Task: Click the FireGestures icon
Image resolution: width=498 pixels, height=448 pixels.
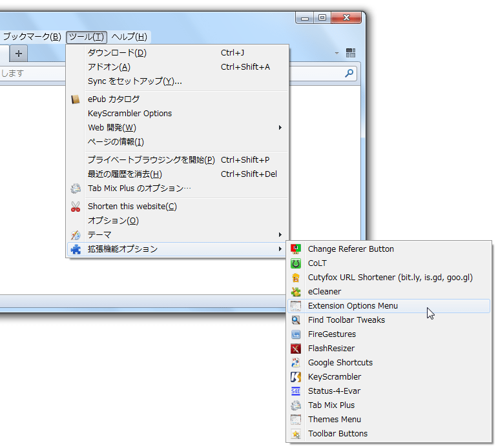Action: coord(296,334)
